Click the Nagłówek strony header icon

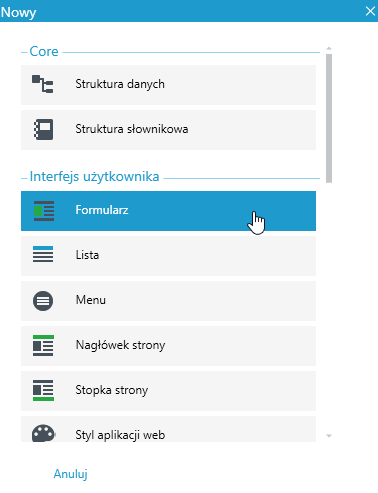[43, 346]
